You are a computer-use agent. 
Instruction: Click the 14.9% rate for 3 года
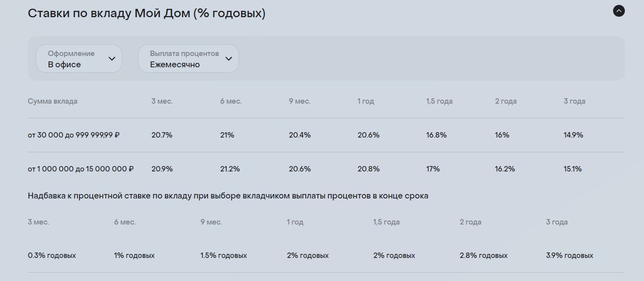pyautogui.click(x=573, y=135)
